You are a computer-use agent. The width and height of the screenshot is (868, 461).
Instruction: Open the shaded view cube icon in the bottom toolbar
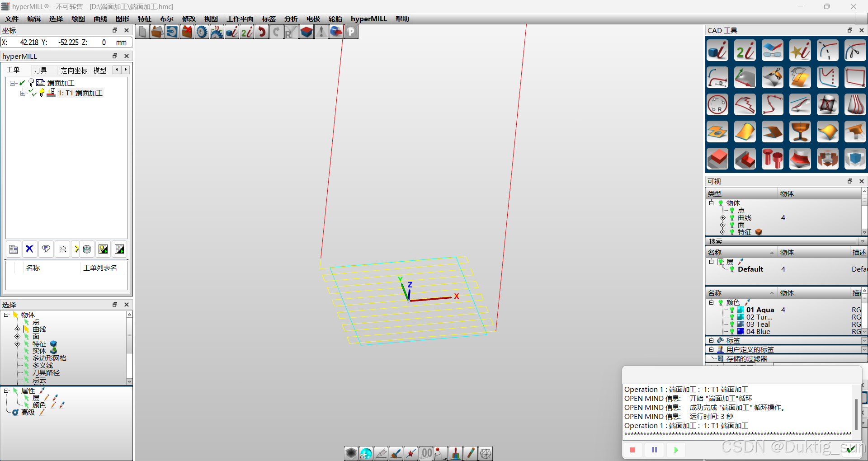351,453
